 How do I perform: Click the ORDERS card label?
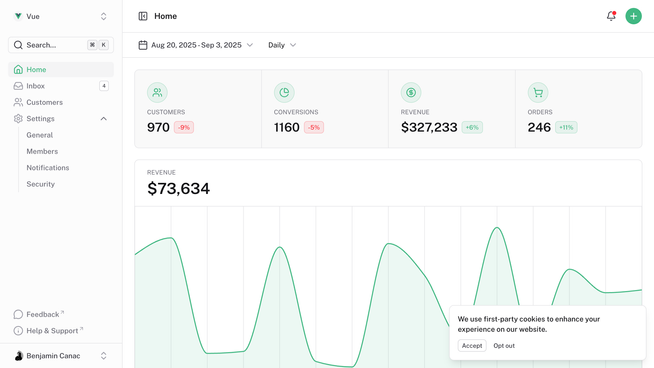point(540,112)
